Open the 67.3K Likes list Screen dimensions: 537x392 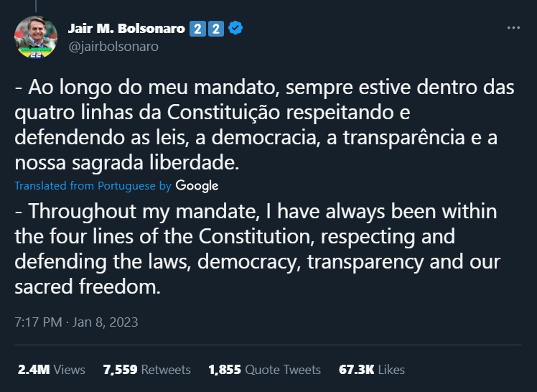[x=372, y=370]
